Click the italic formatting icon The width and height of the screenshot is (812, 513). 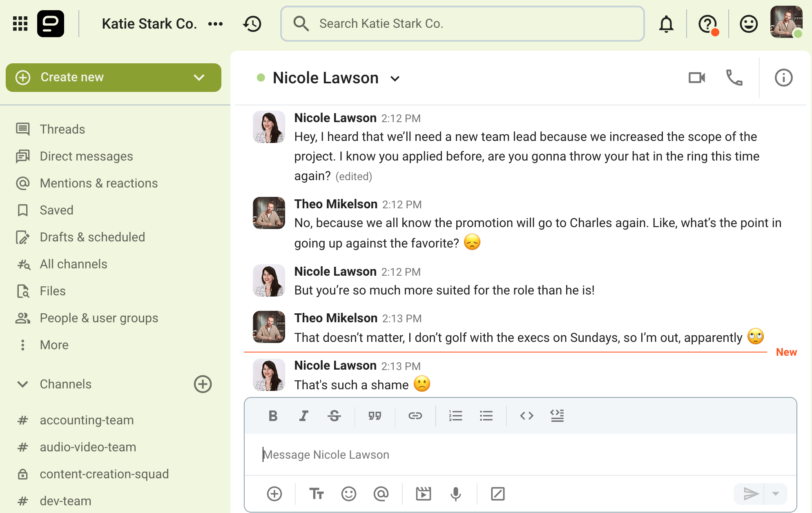point(303,415)
